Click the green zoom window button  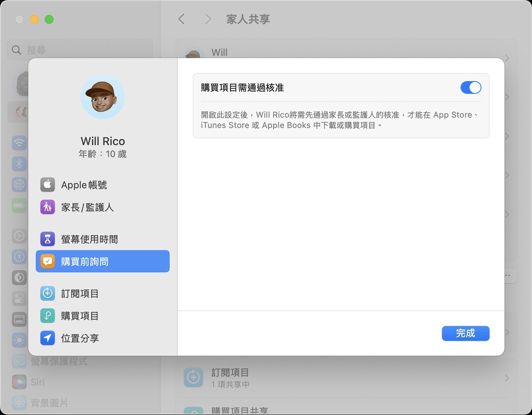(49, 20)
